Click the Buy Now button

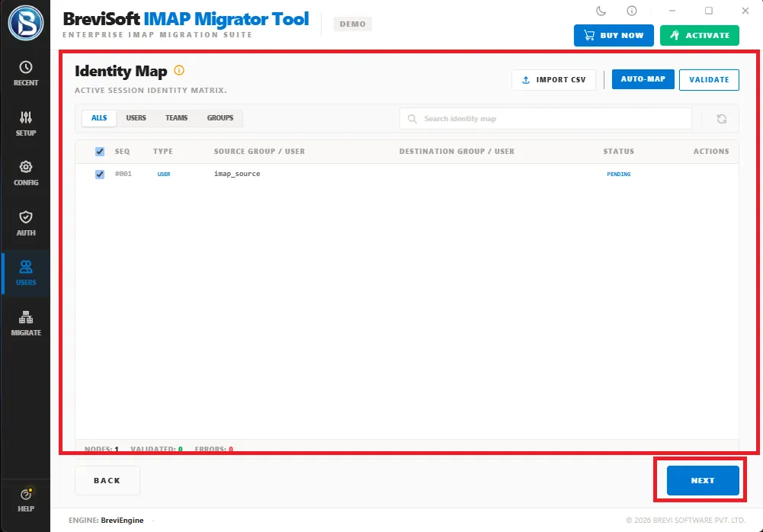[x=614, y=35]
